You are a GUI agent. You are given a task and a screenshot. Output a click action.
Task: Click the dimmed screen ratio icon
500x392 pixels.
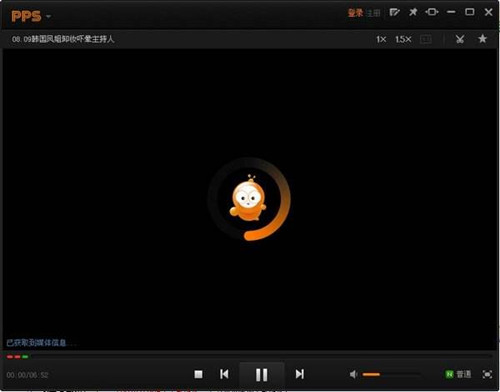426,39
